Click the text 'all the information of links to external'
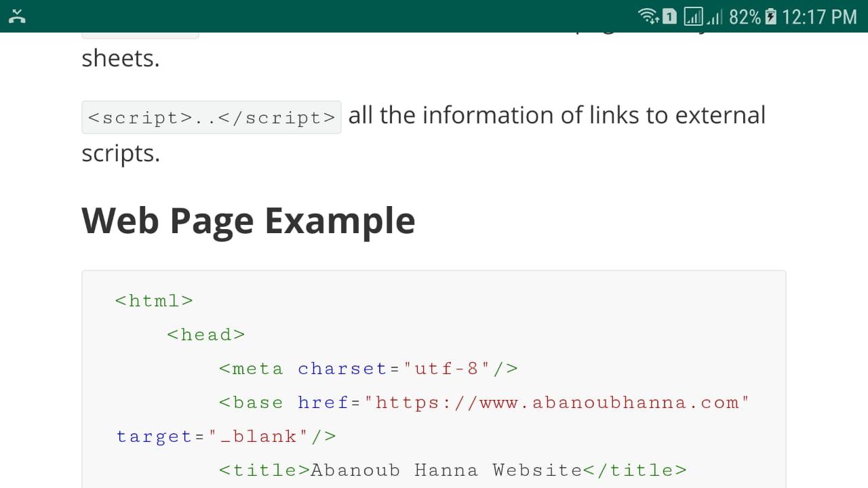The height and width of the screenshot is (488, 868). click(557, 115)
